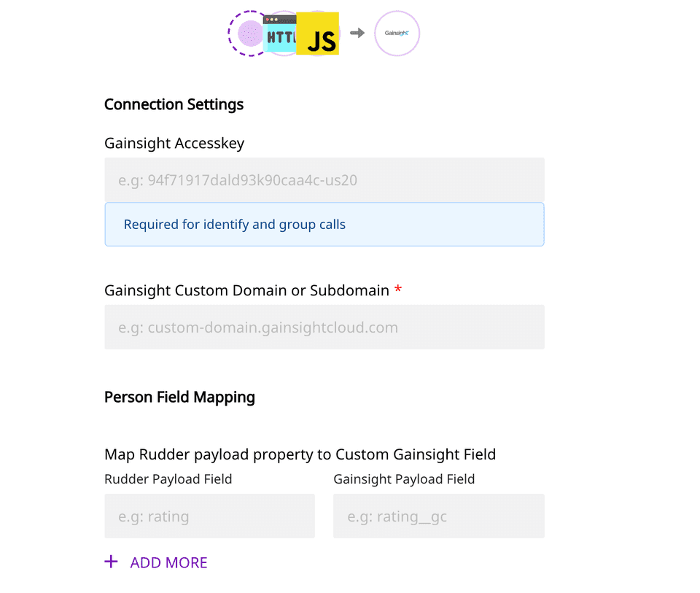Select the yellow JS SDK source icon
Viewport: 700px width, 593px height.
pyautogui.click(x=319, y=33)
